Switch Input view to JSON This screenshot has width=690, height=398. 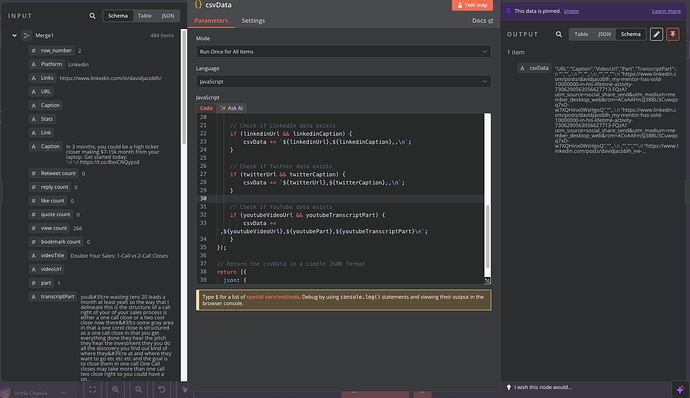point(168,16)
